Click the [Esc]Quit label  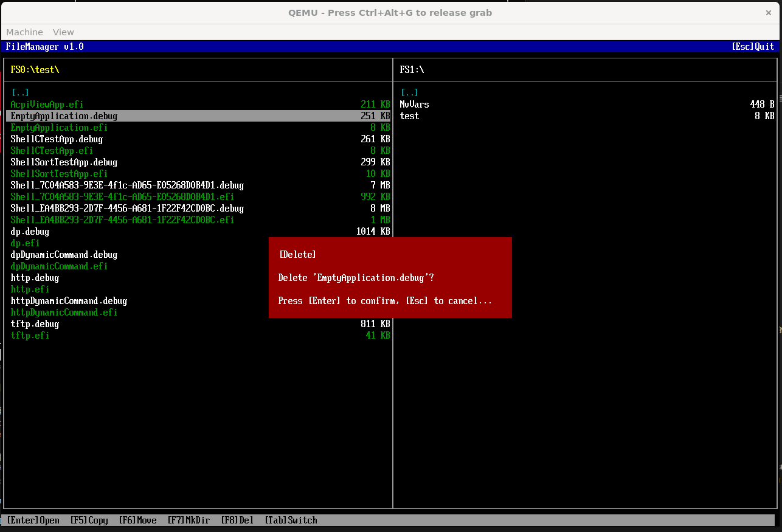(753, 47)
